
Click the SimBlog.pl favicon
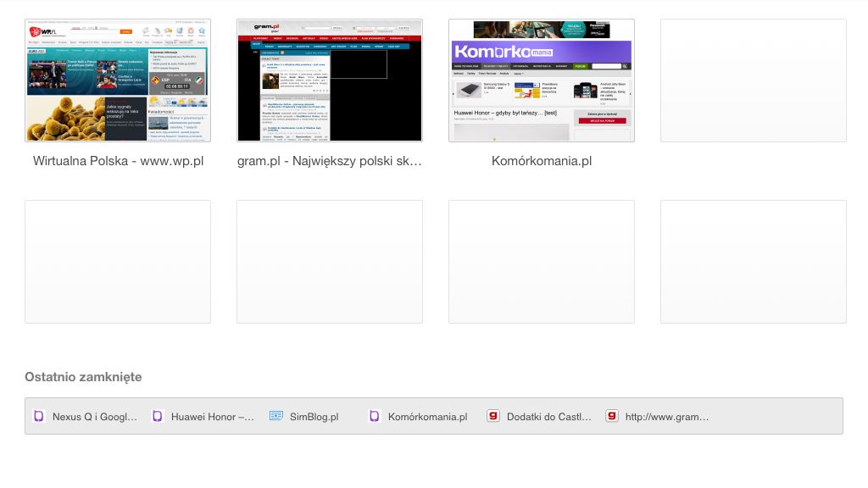(275, 416)
